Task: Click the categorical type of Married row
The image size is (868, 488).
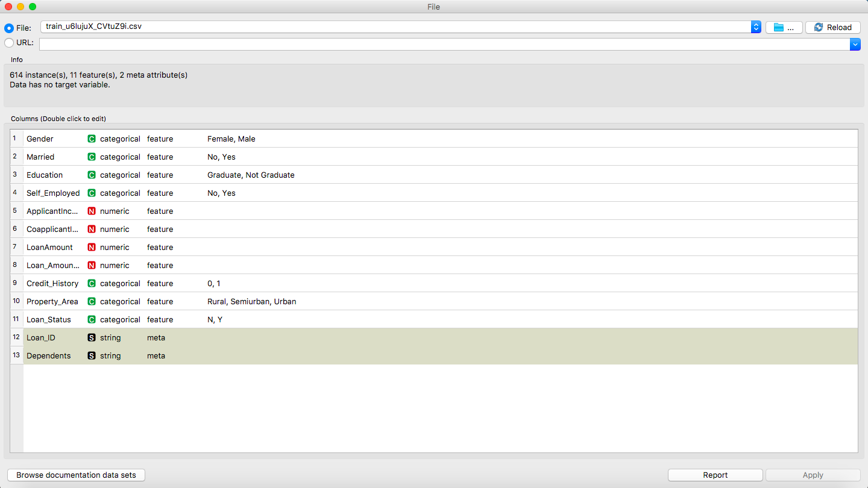Action: pyautogui.click(x=120, y=157)
